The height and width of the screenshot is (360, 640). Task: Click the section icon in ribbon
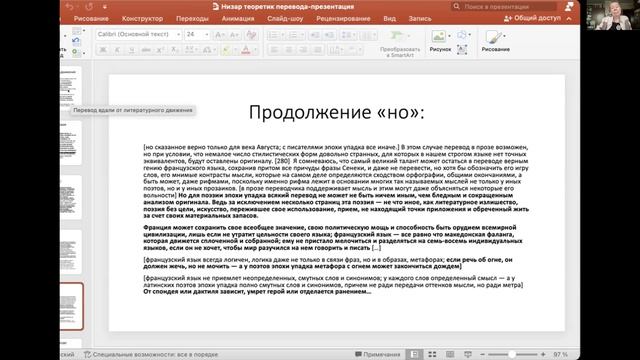(x=76, y=52)
